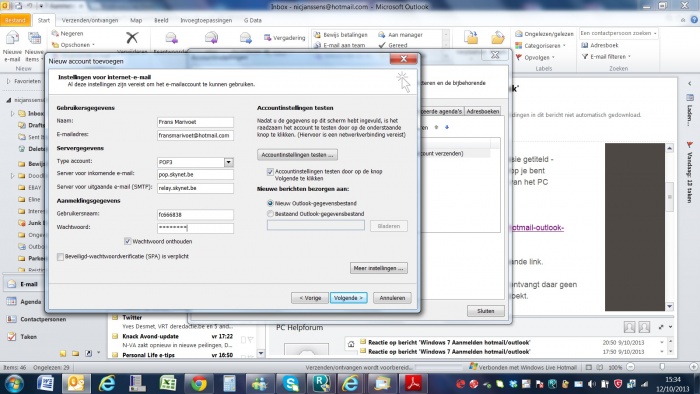The image size is (700, 394).
Task: Click the zoom out minus button in the status bar
Action: tap(630, 367)
